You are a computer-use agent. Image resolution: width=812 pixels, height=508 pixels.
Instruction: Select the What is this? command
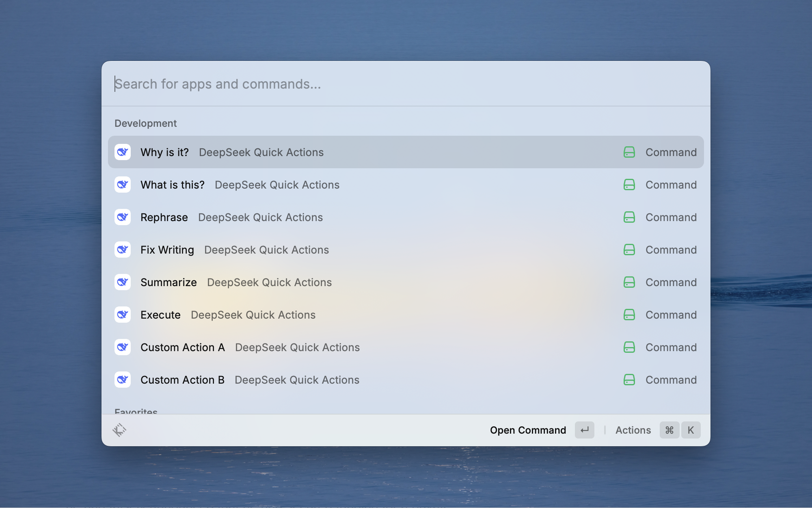pyautogui.click(x=173, y=185)
